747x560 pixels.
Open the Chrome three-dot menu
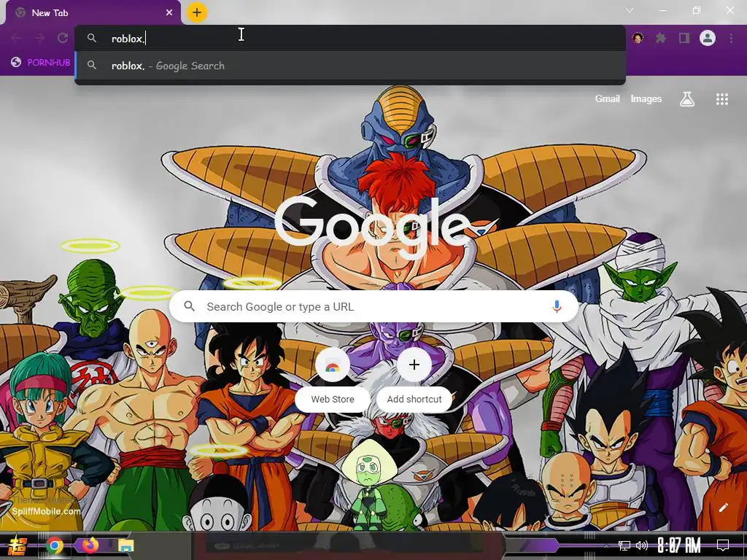point(731,38)
